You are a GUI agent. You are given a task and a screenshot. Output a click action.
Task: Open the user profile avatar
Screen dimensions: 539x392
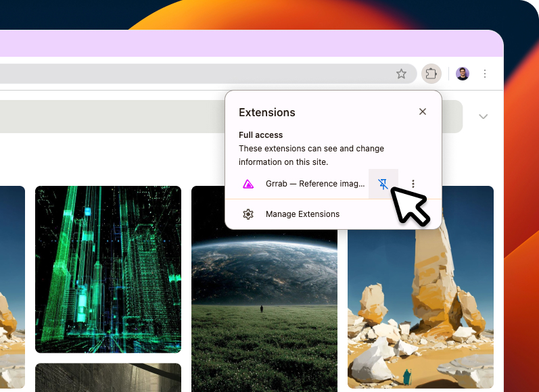point(463,74)
